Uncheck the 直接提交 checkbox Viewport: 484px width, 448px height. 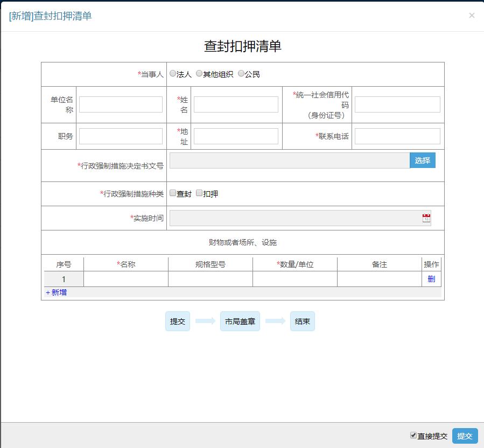coord(413,435)
